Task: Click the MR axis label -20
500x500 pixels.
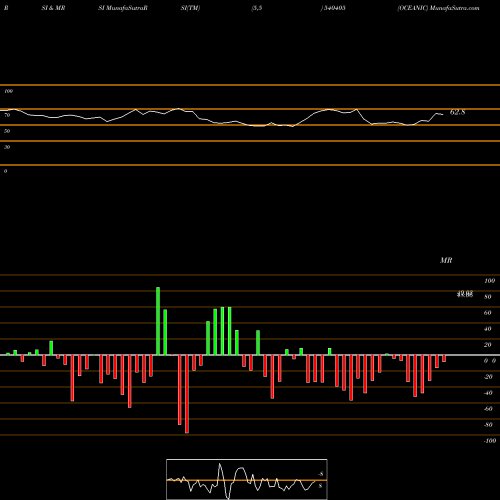Action: [x=488, y=377]
